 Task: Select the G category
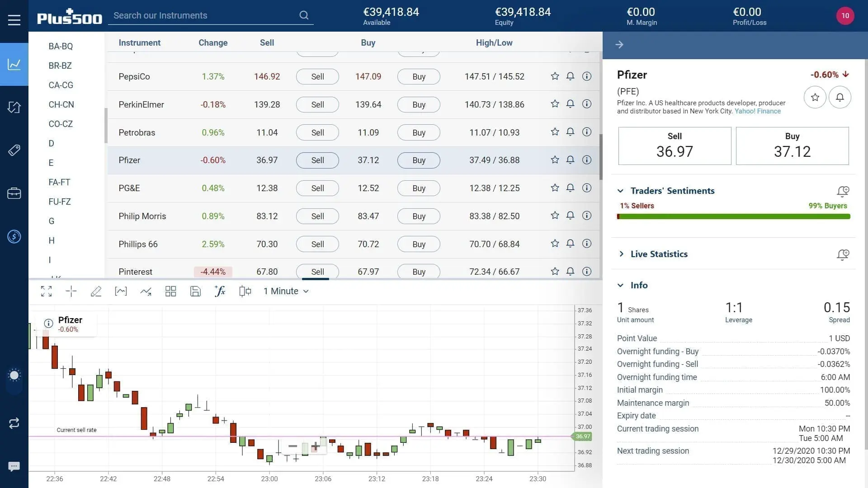(x=51, y=221)
